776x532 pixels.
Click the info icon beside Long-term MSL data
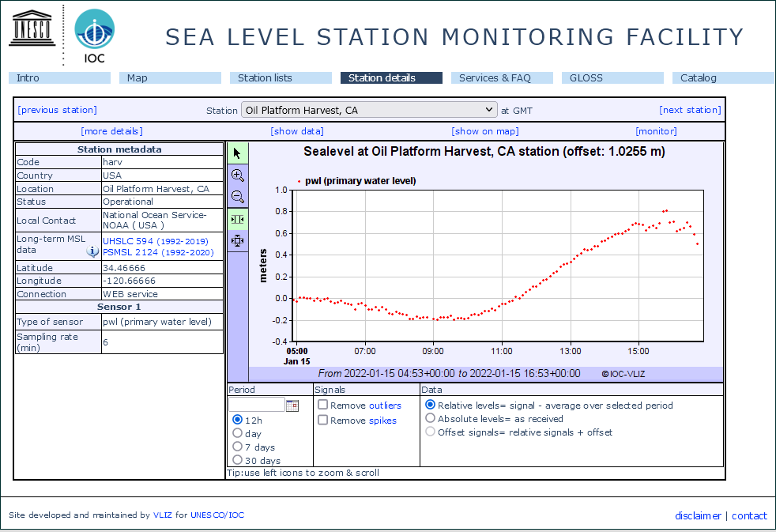(x=92, y=251)
